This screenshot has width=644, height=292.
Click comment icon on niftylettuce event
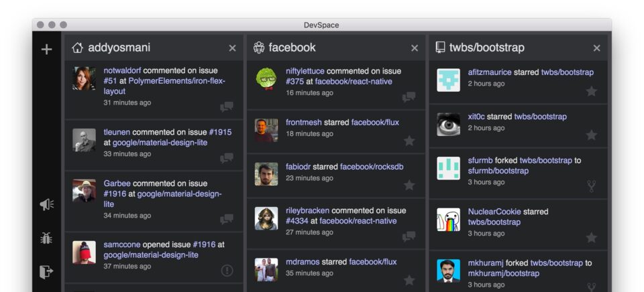tap(409, 97)
